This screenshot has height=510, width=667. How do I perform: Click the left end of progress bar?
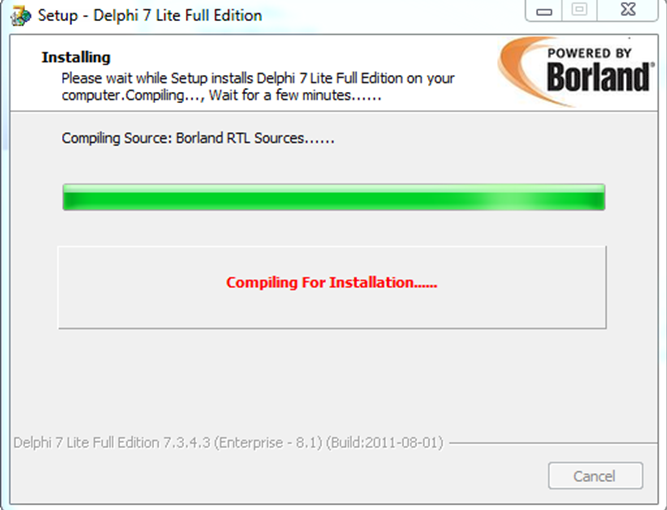[x=70, y=197]
